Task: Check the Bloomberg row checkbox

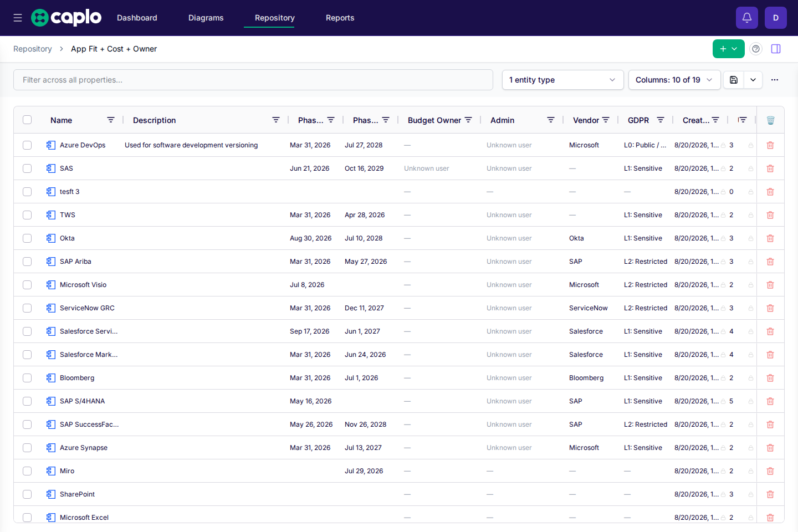Action: click(27, 378)
